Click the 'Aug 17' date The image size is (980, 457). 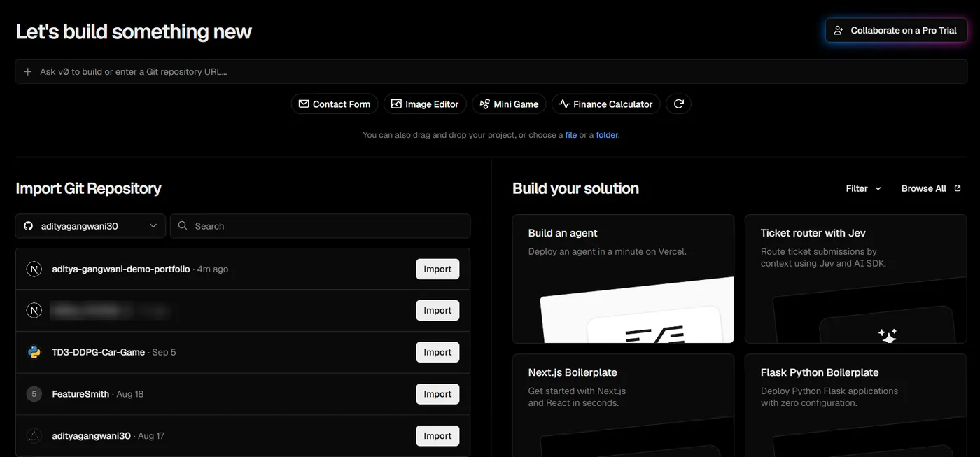151,435
